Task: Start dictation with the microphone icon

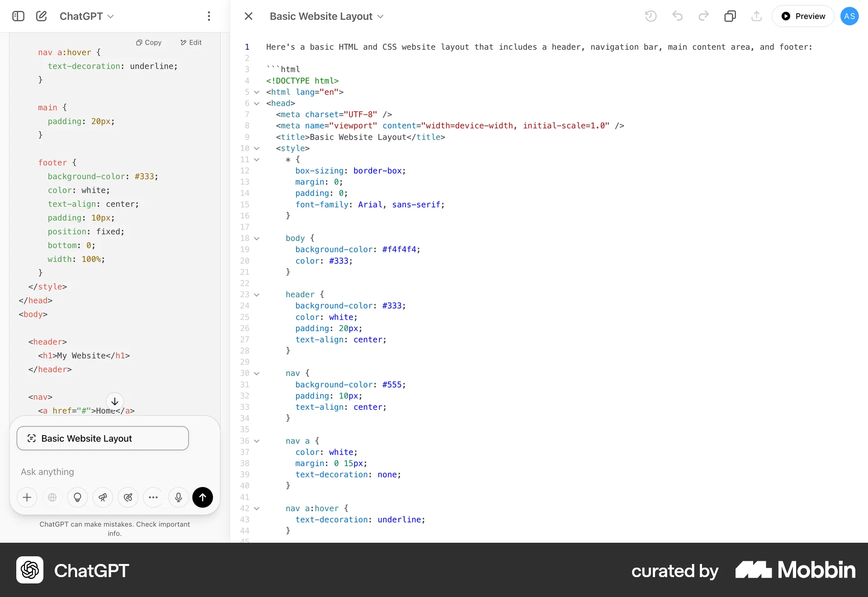Action: coord(178,497)
